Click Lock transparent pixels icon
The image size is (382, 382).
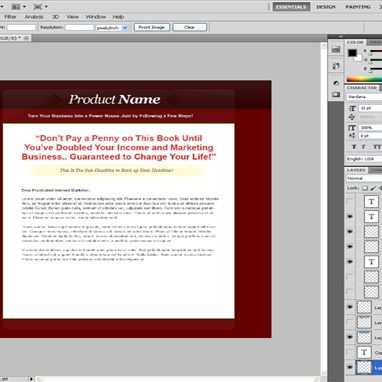coord(365,188)
